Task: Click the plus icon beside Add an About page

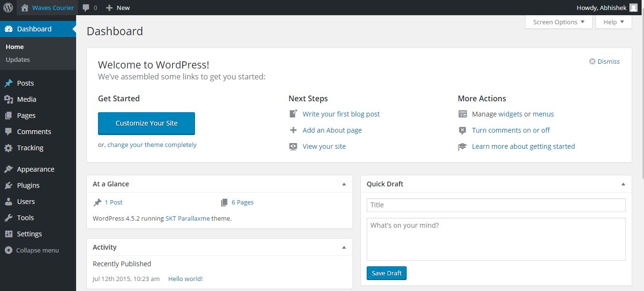Action: (x=293, y=130)
